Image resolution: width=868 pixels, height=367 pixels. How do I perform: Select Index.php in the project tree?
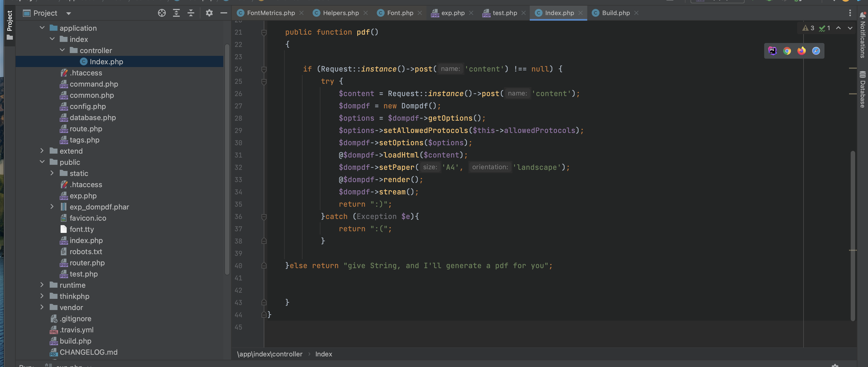tap(119, 61)
